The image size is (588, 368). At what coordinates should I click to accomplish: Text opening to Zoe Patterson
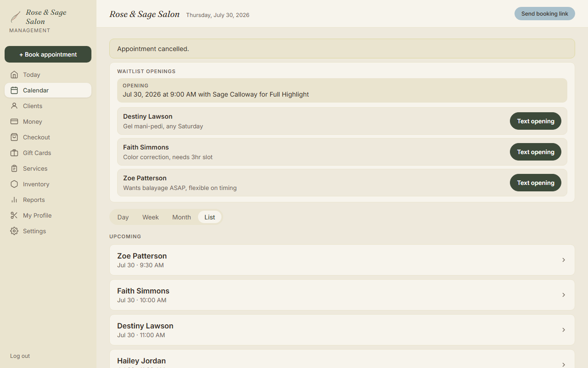(x=536, y=183)
